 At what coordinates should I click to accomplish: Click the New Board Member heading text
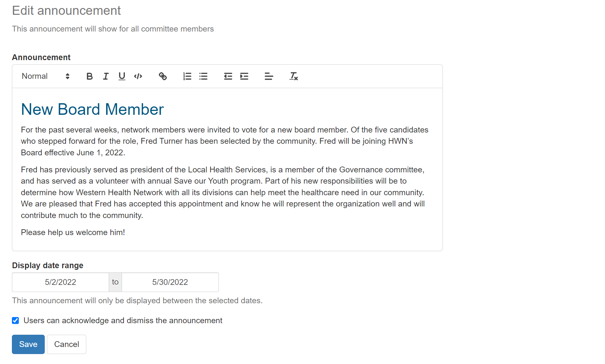92,109
